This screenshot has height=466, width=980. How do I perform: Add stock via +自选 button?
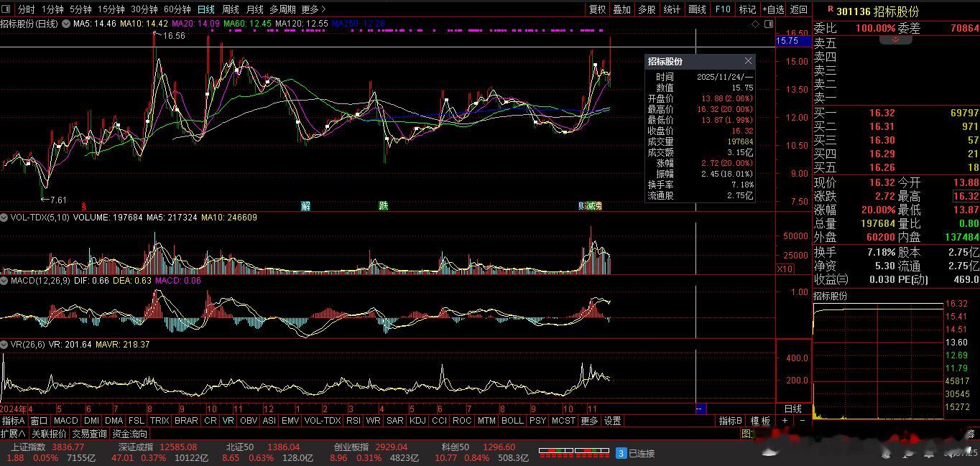point(773,9)
